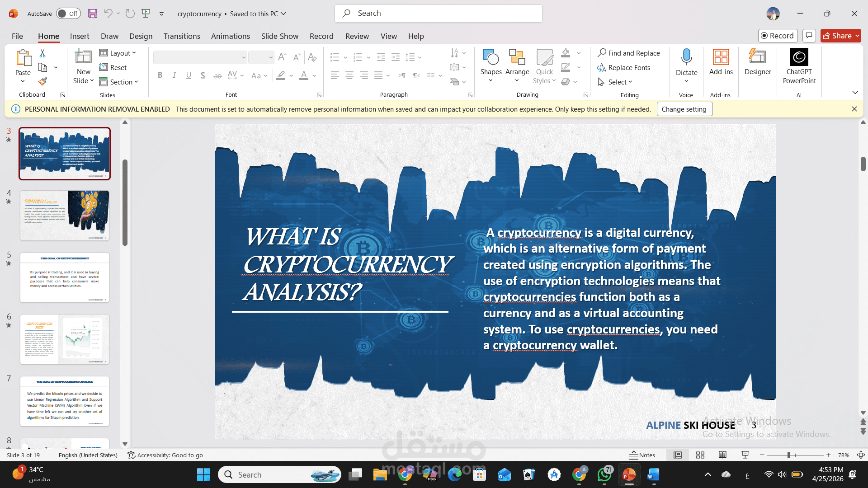The image size is (868, 488).
Task: Open the Animations tab
Action: pos(231,36)
